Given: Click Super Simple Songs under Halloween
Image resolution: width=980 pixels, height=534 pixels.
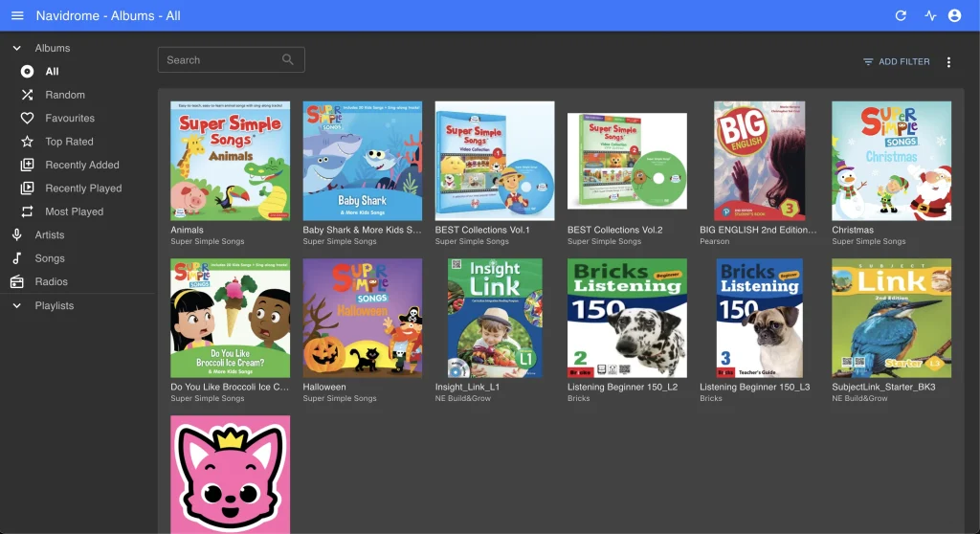Looking at the screenshot, I should coord(340,398).
